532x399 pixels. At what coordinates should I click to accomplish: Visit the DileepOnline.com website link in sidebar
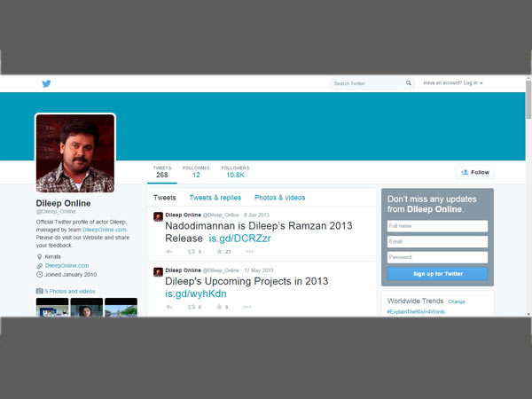click(66, 265)
